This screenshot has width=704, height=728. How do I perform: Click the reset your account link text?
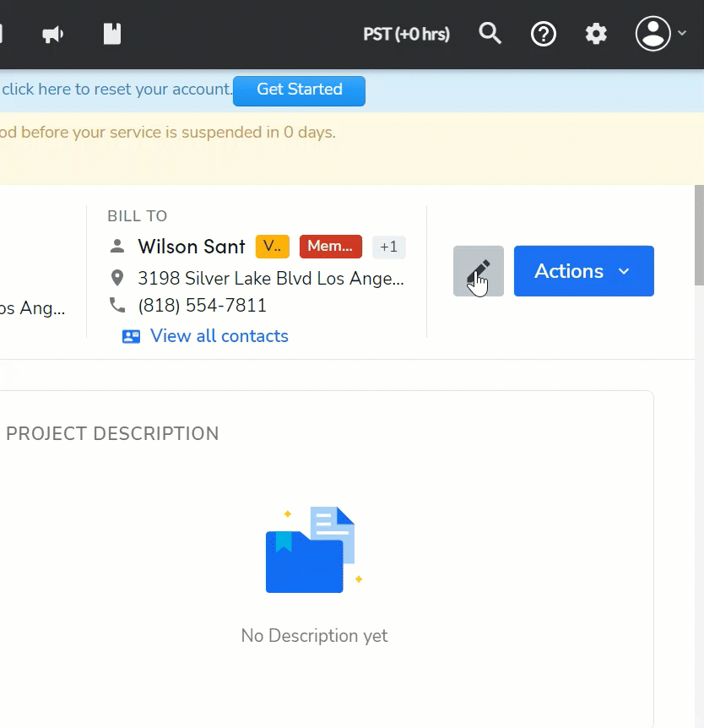click(116, 89)
